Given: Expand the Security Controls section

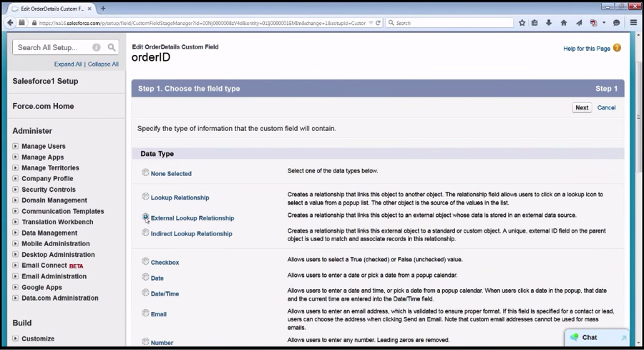Looking at the screenshot, I should pyautogui.click(x=15, y=190).
